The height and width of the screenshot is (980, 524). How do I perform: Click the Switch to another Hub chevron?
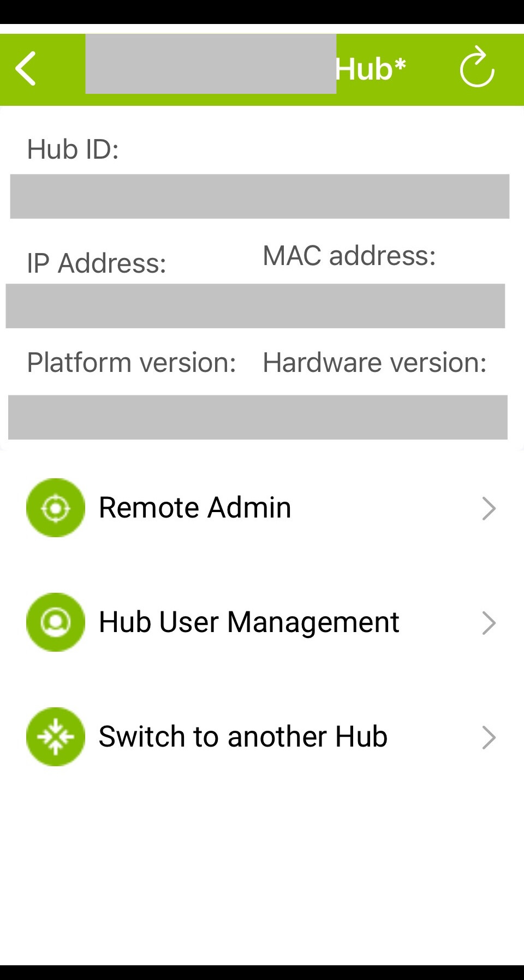489,737
